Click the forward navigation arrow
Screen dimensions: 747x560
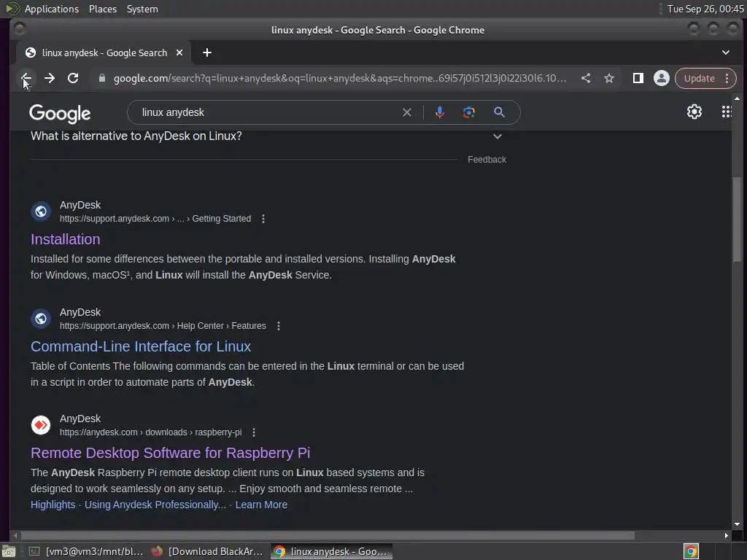pyautogui.click(x=50, y=78)
